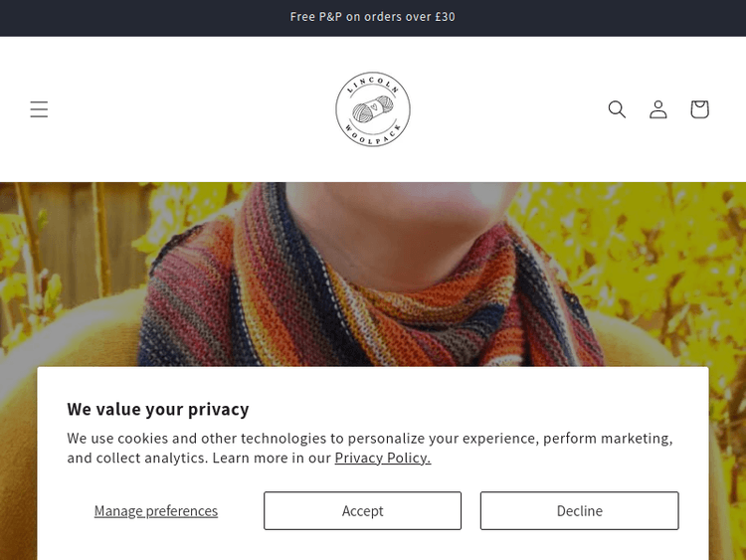Click the search magnifier icon
This screenshot has width=746, height=560.
[x=617, y=109]
